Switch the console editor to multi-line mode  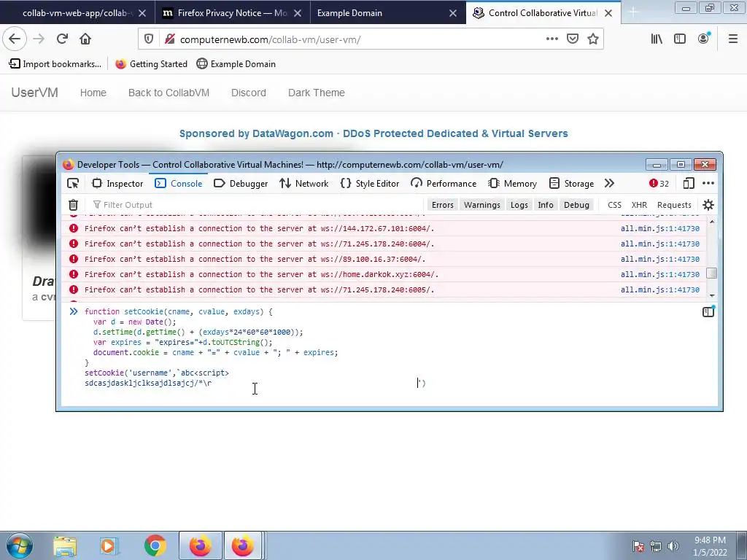[x=708, y=312]
